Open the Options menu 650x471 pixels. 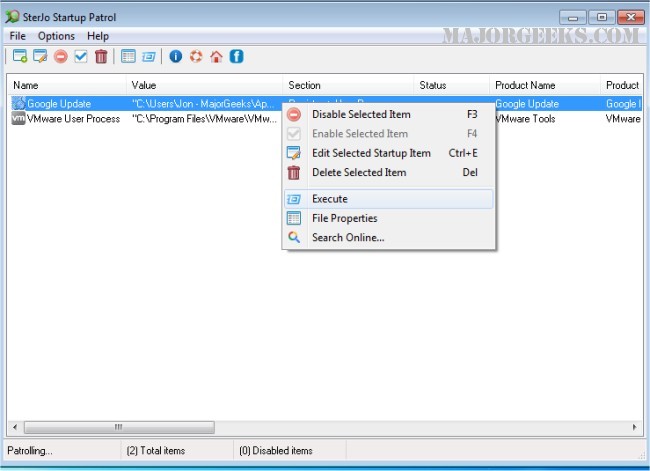pos(56,36)
